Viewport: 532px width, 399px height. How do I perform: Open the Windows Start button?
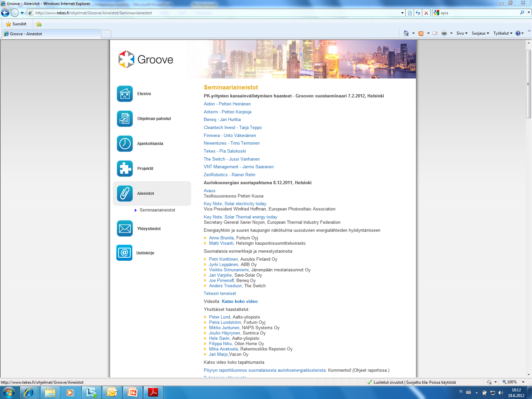[9, 393]
